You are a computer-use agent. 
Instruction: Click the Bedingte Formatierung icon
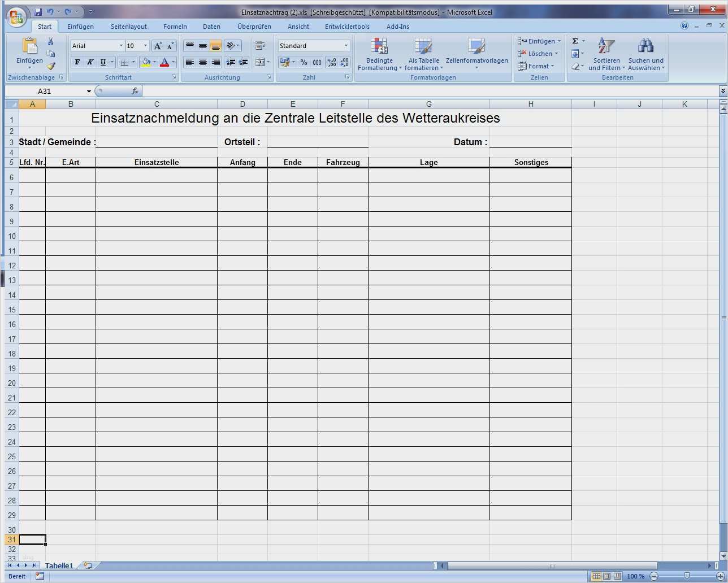[379, 46]
